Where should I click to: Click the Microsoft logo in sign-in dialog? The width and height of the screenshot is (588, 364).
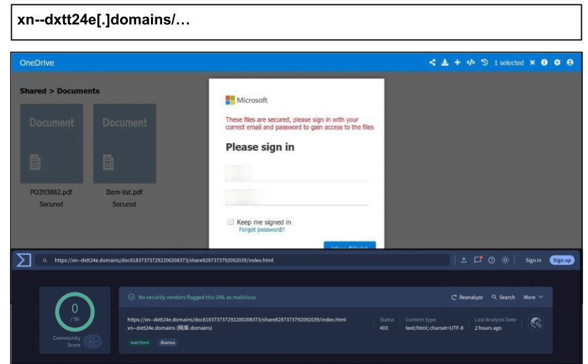tap(246, 100)
